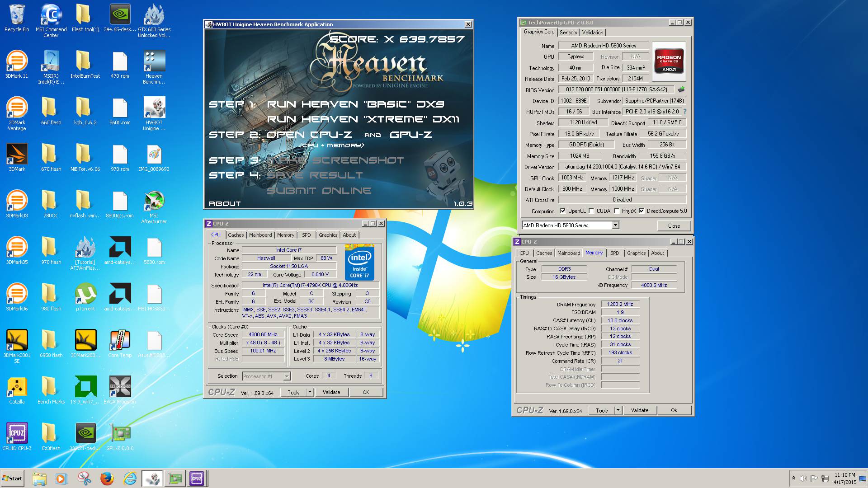
Task: Show hidden system tray icons
Action: 793,478
